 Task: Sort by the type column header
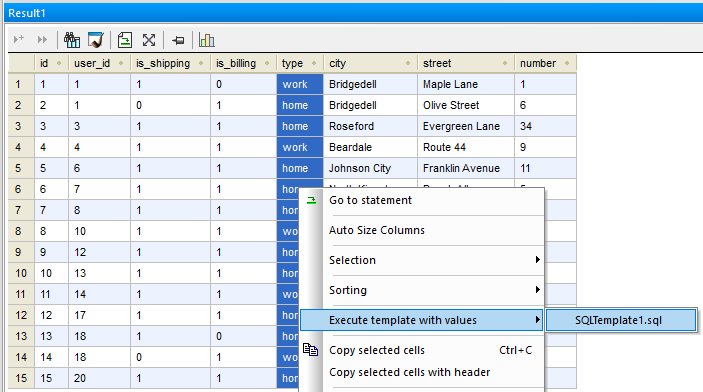(300, 64)
